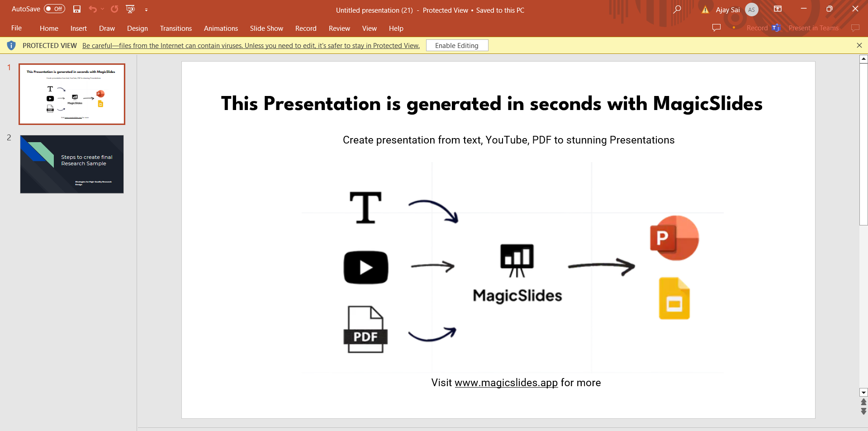Click the Undo arrow icon
This screenshot has height=431, width=868.
click(93, 9)
